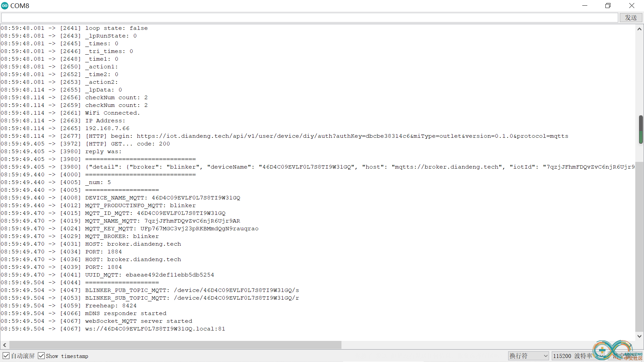Restore down the COM8 window
The height and width of the screenshot is (362, 644).
pyautogui.click(x=608, y=6)
